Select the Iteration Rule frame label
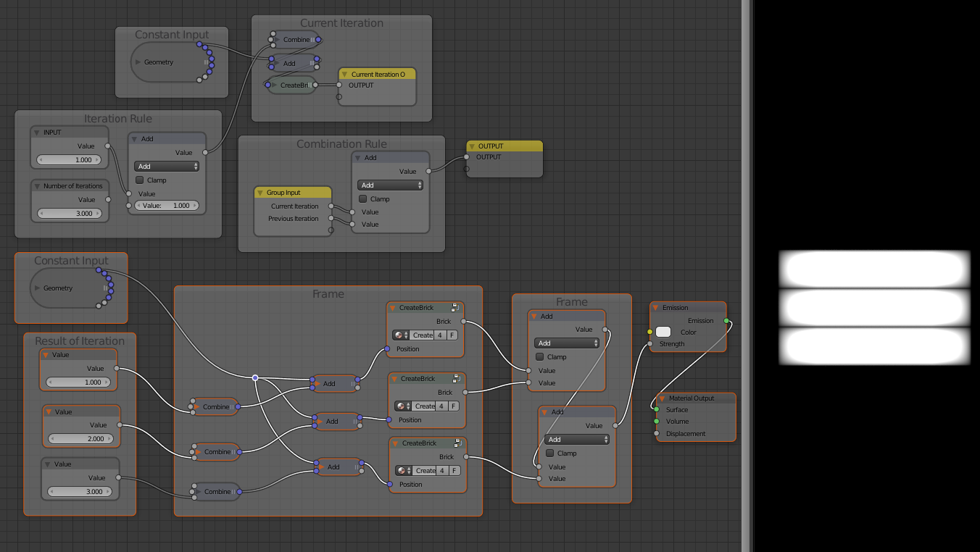Viewport: 980px width, 552px height. (118, 119)
